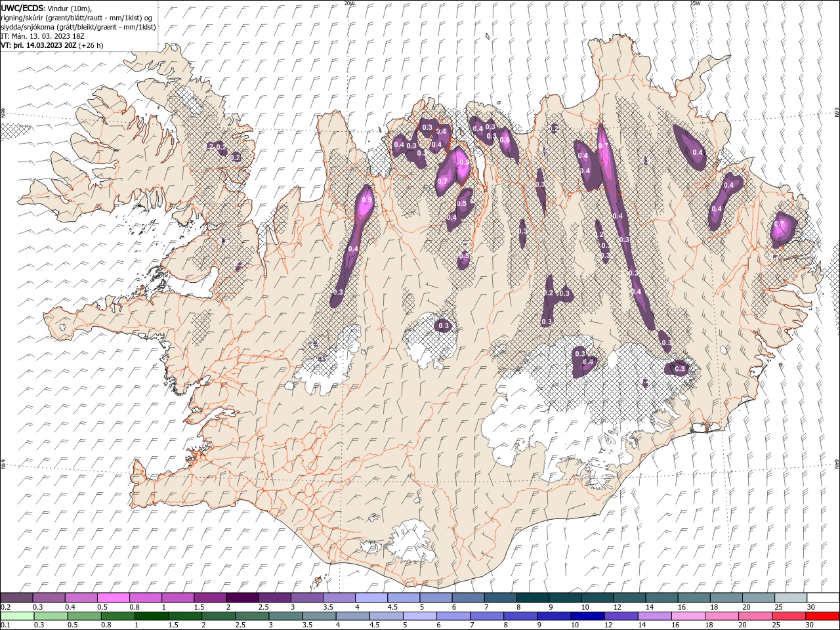Image resolution: width=840 pixels, height=630 pixels.
Task: Select the light lavender 4–4.5 snow swatch
Action: point(371,598)
